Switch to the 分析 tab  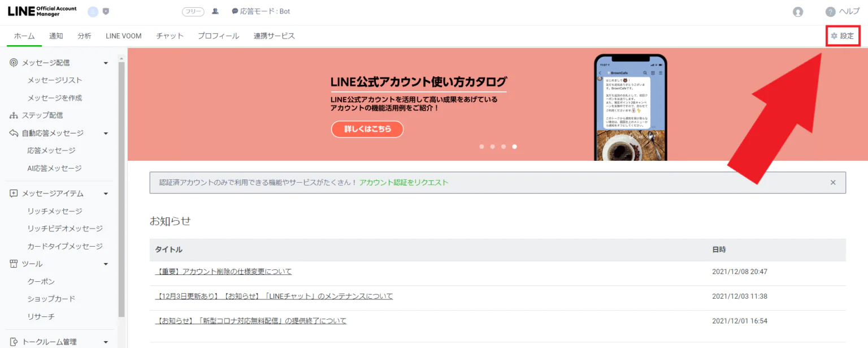[x=84, y=36]
